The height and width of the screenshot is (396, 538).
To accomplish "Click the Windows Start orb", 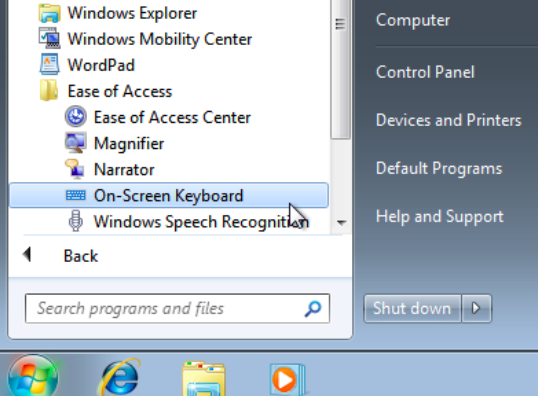I will 33,376.
